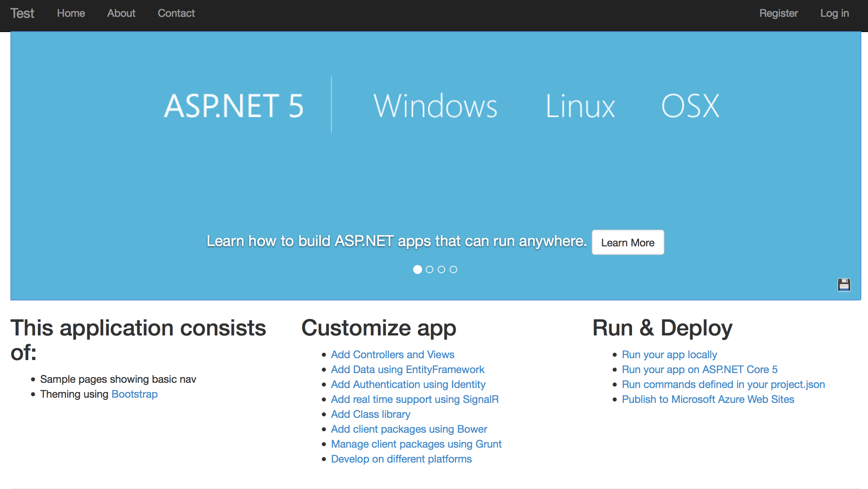
Task: Click This application consists of heading
Action: point(138,340)
